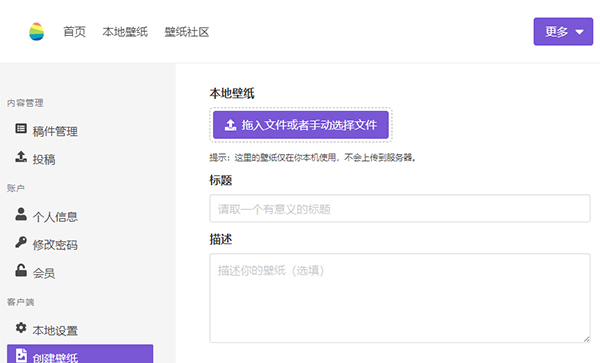
Task: Click the 会员 unlock icon
Action: point(21,270)
